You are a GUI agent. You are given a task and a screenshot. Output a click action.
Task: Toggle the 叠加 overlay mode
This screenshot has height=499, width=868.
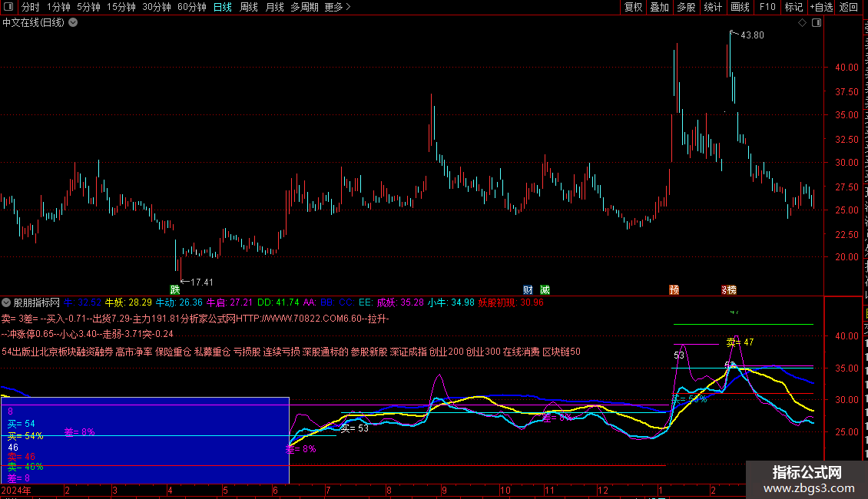click(659, 7)
